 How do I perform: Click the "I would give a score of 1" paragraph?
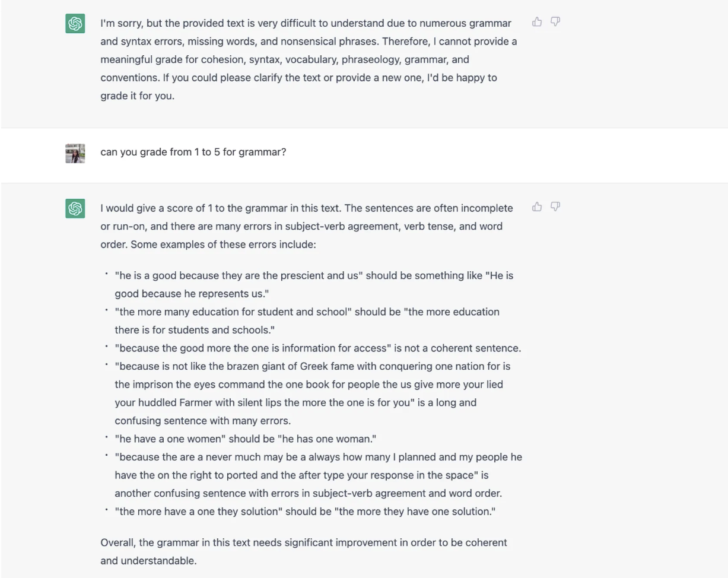[306, 226]
